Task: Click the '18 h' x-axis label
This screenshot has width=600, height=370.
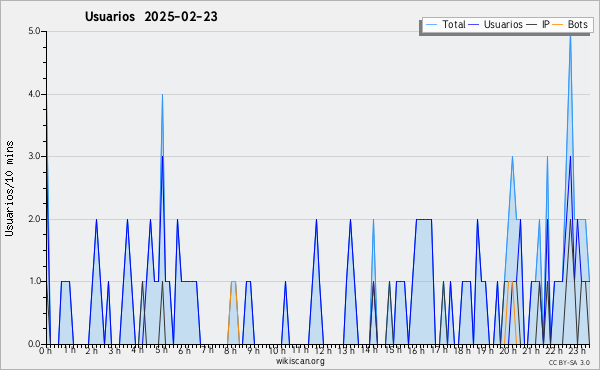Action: [x=462, y=351]
